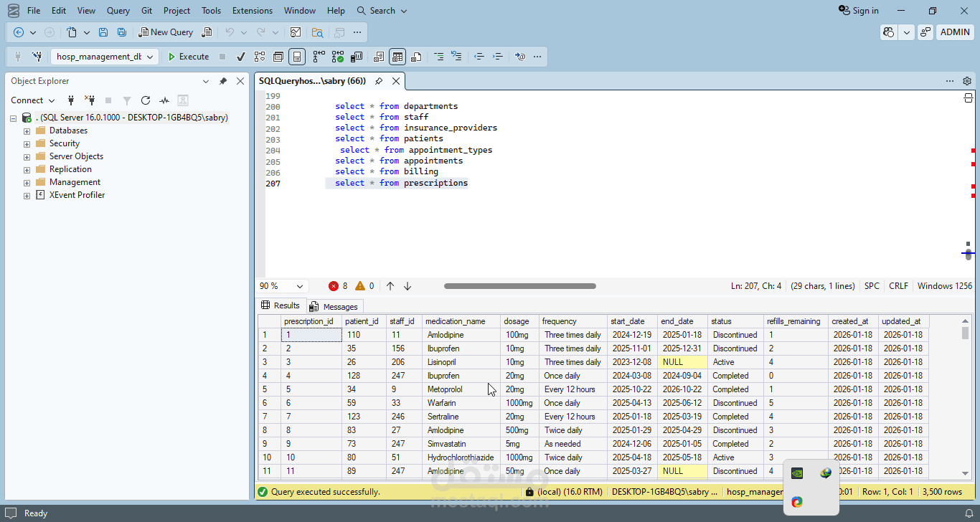
Task: Click the parse query checkmark icon
Action: click(x=240, y=57)
